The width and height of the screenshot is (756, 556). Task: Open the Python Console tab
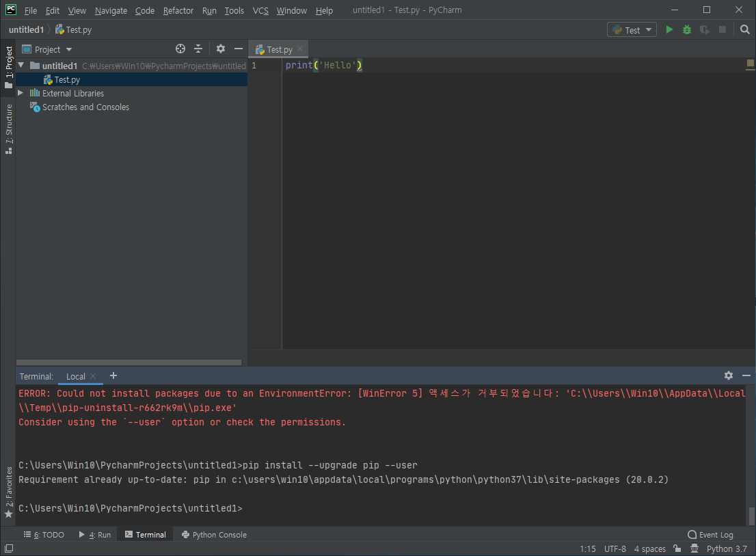(214, 535)
